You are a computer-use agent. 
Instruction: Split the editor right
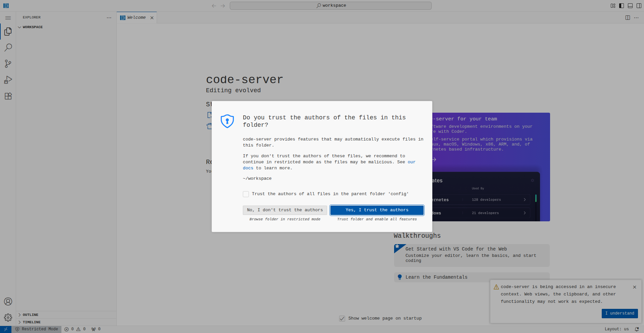[x=628, y=18]
